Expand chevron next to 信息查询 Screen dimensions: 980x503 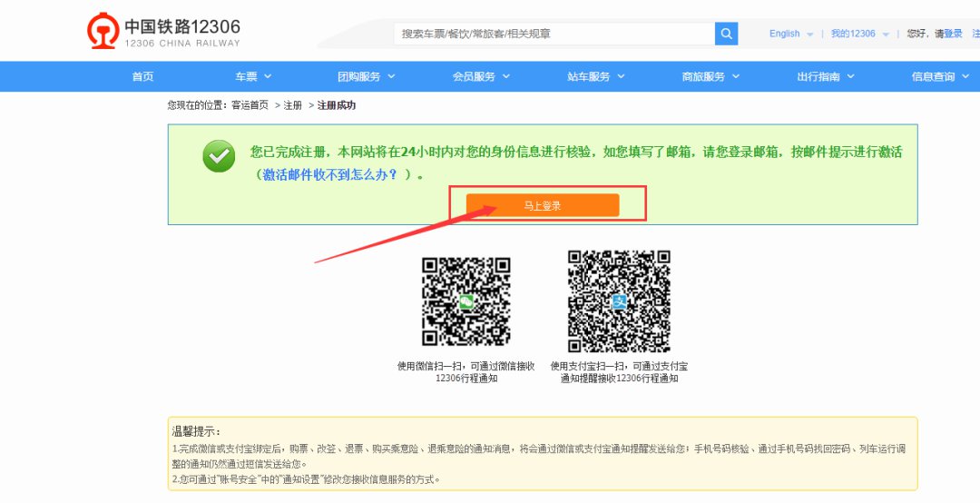965,76
